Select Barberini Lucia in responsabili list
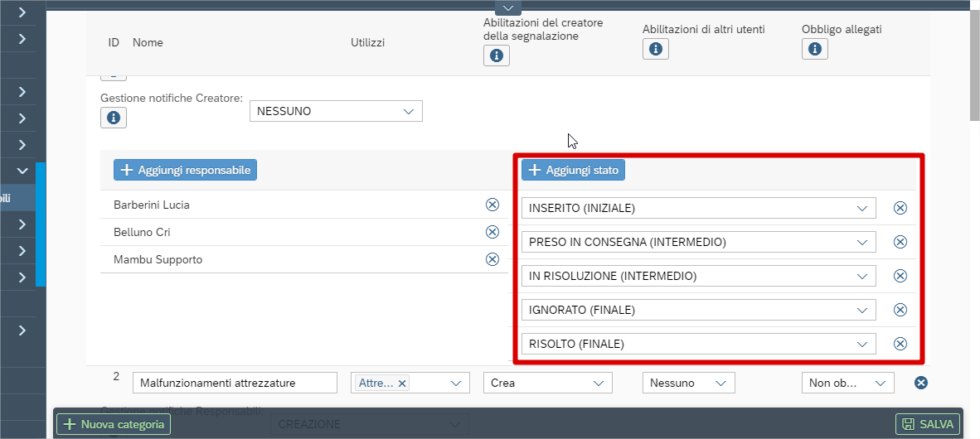The image size is (980, 439). [x=152, y=205]
